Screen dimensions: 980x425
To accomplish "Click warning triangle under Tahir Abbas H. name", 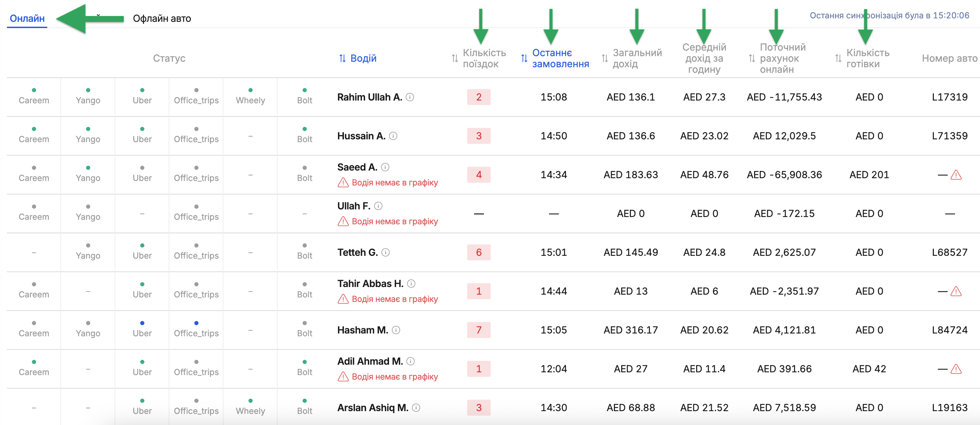I will tap(343, 299).
